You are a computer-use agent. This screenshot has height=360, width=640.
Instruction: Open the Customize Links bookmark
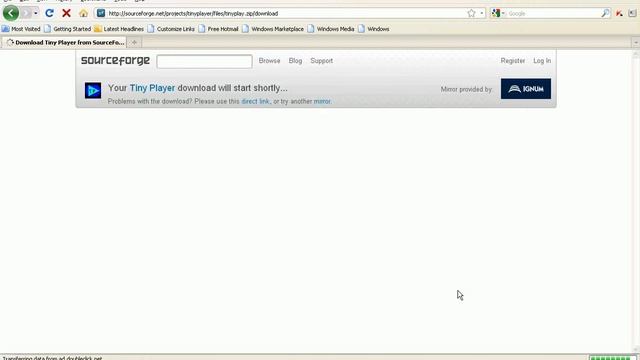pos(171,29)
